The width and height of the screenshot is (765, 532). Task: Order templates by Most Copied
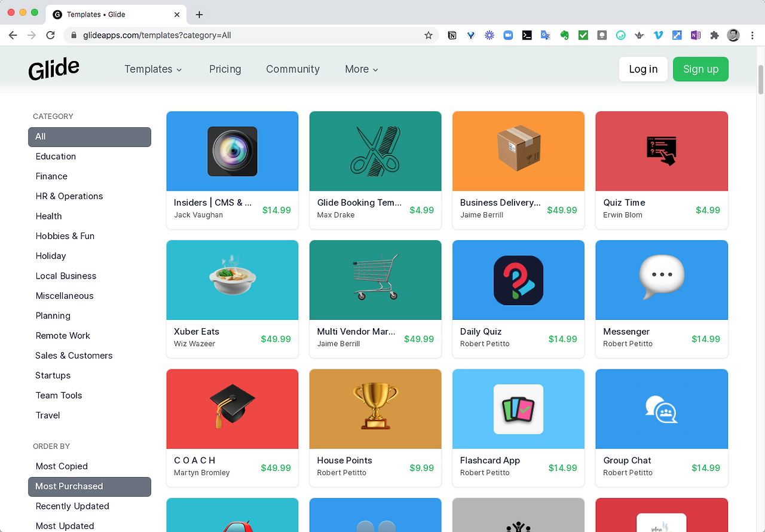(x=62, y=466)
